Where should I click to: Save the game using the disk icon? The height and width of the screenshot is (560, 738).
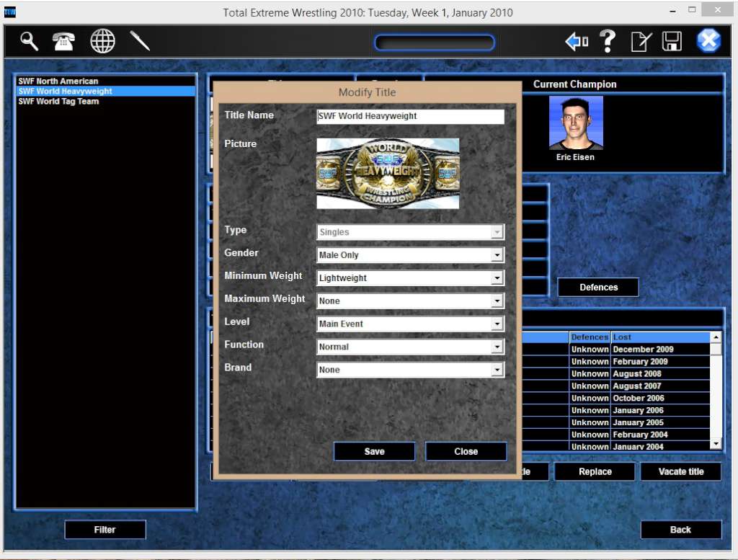672,41
